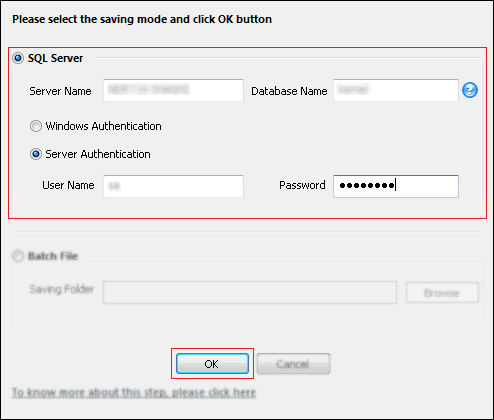
Task: Click the 'Windows Authentication' label text
Action: click(103, 126)
